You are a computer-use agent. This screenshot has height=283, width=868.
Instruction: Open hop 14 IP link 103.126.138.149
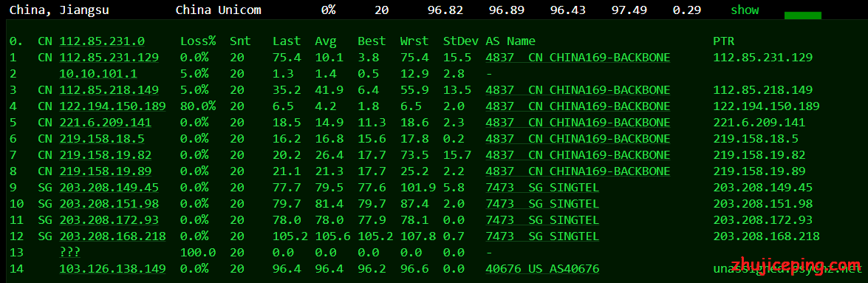[x=113, y=269]
